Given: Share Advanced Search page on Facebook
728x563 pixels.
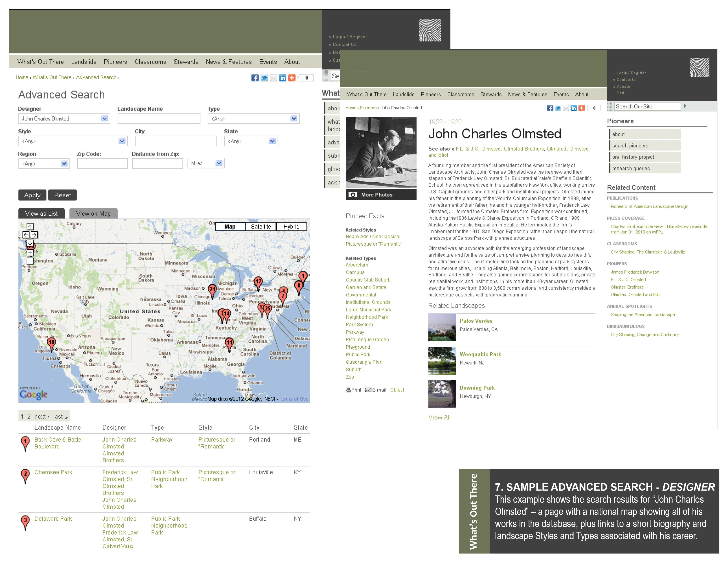Looking at the screenshot, I should 255,78.
